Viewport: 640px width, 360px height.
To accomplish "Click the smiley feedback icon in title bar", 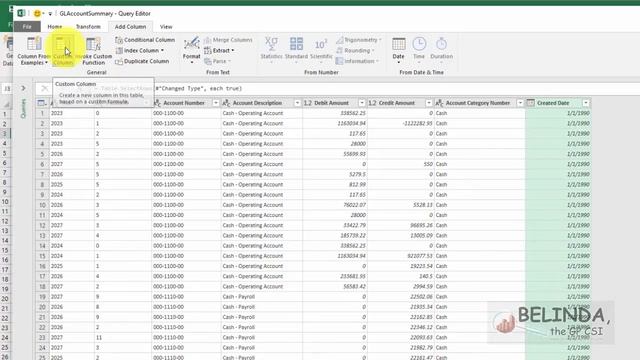I will click(x=37, y=13).
